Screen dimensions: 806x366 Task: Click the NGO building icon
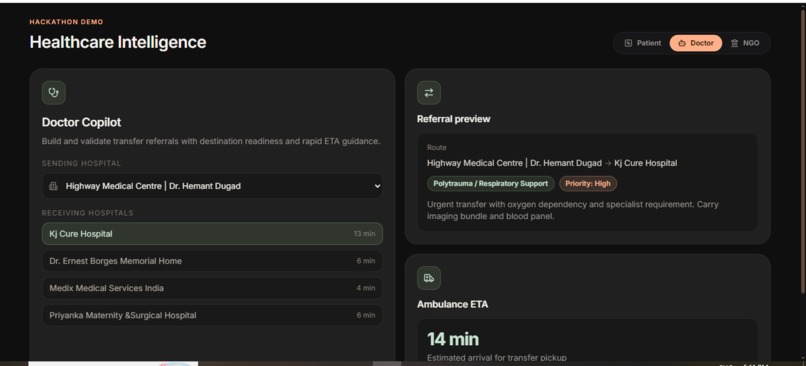coord(734,43)
